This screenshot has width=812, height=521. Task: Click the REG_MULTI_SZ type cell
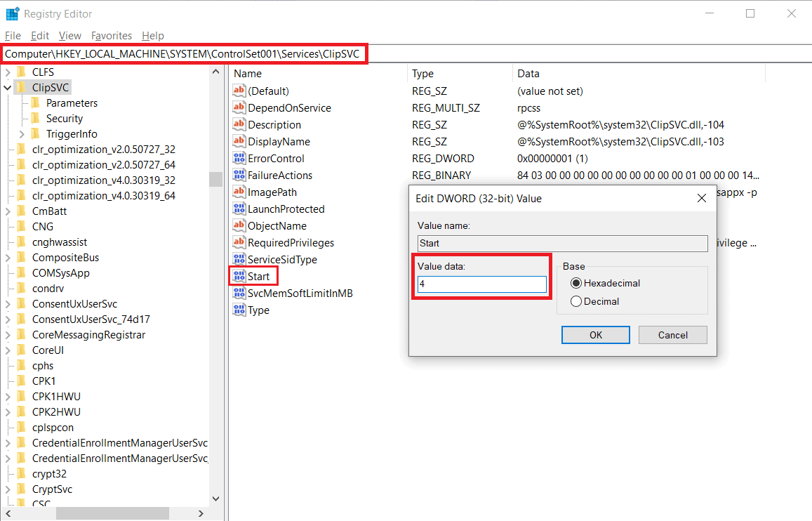pyautogui.click(x=446, y=107)
